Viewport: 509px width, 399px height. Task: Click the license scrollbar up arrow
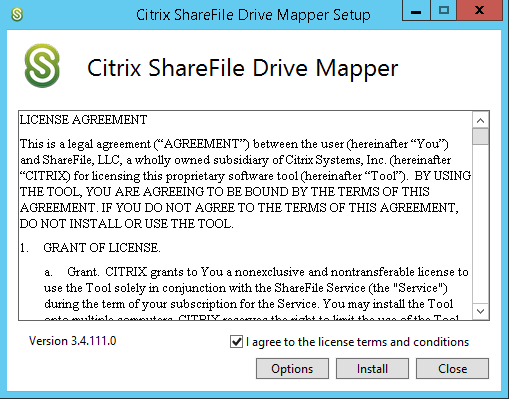click(480, 120)
